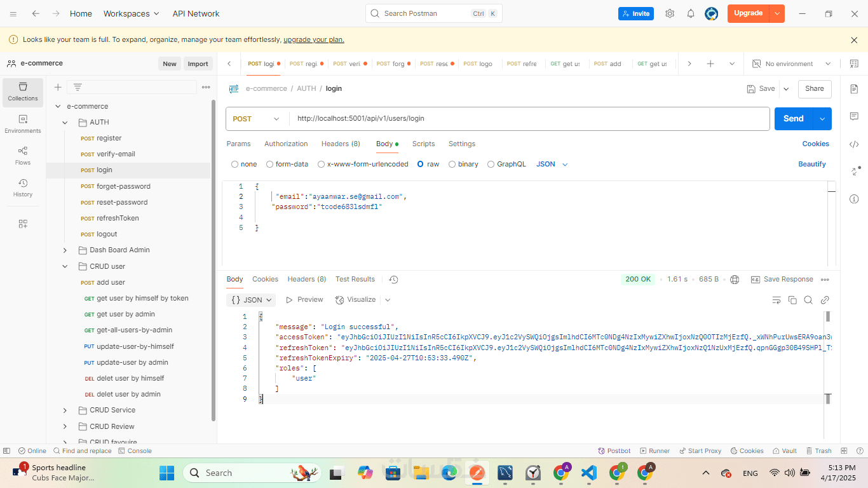Open the POST method dropdown
Image resolution: width=868 pixels, height=488 pixels.
[257, 119]
